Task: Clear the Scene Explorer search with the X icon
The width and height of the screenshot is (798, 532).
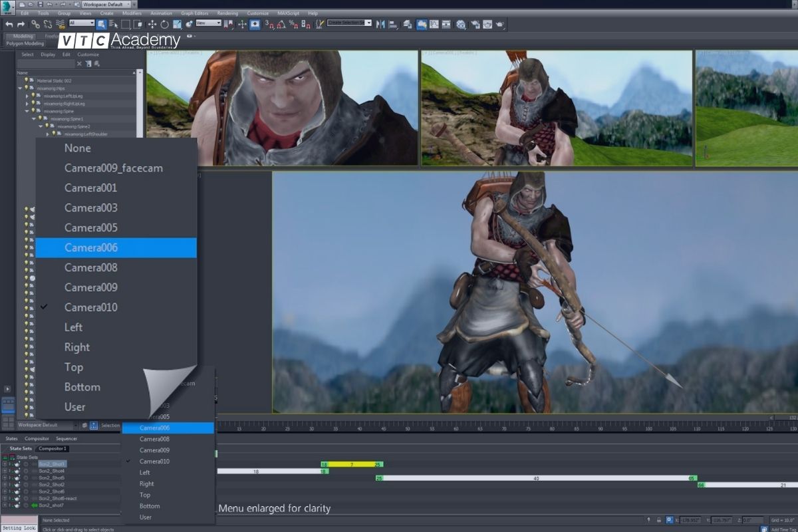Action: click(78, 63)
